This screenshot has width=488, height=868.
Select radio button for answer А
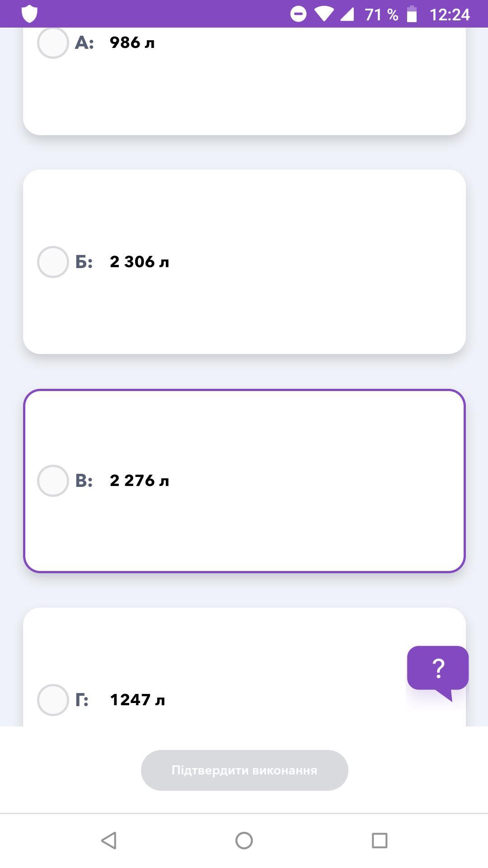coord(53,43)
